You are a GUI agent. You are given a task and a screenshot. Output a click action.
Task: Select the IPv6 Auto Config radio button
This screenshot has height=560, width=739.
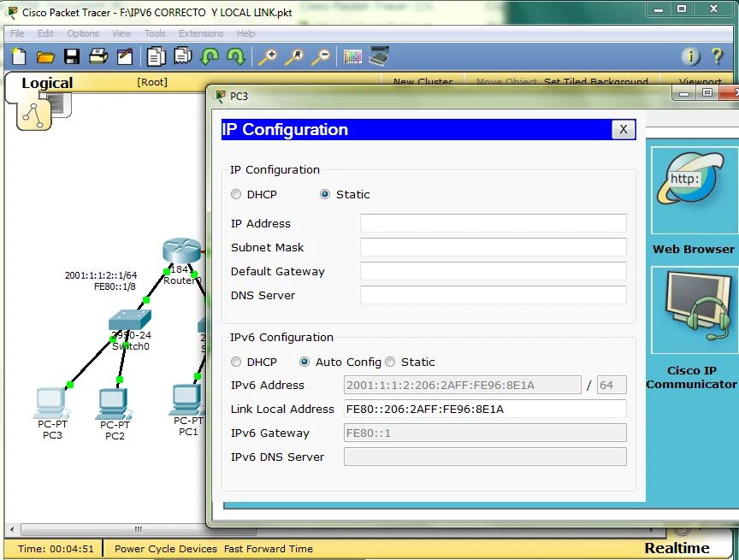[304, 362]
